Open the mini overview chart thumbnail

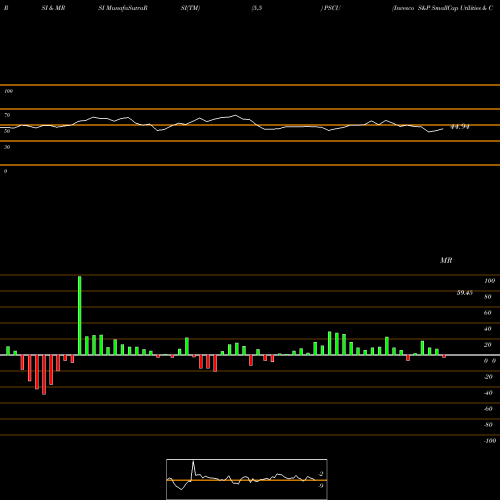pos(247,479)
